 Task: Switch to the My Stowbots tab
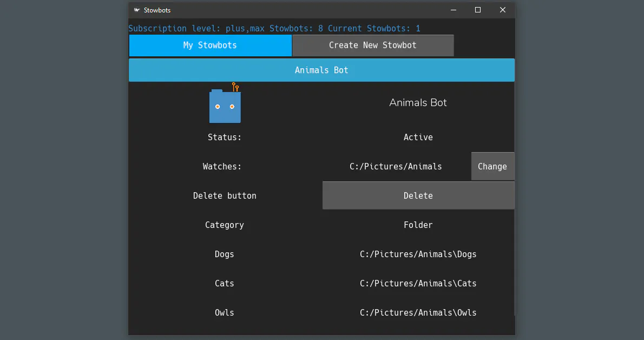pyautogui.click(x=210, y=45)
